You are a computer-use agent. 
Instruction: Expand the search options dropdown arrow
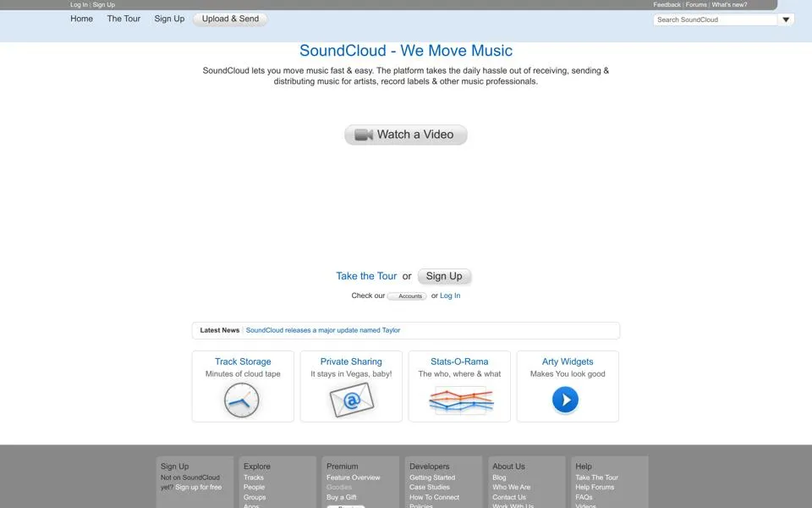pos(786,19)
